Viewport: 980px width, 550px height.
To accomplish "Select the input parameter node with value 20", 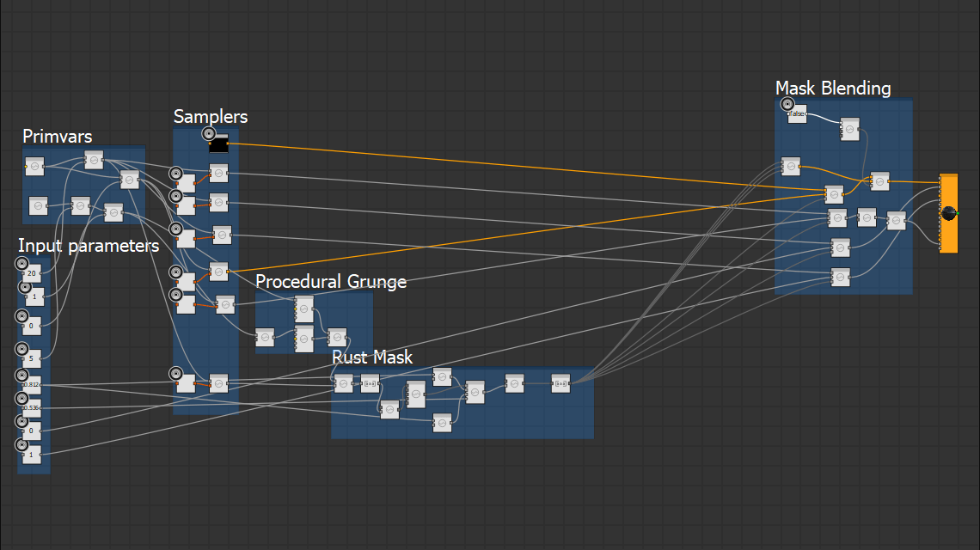I will [x=32, y=273].
